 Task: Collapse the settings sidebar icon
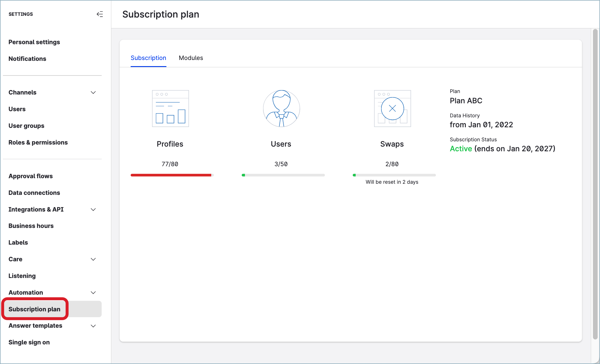100,14
